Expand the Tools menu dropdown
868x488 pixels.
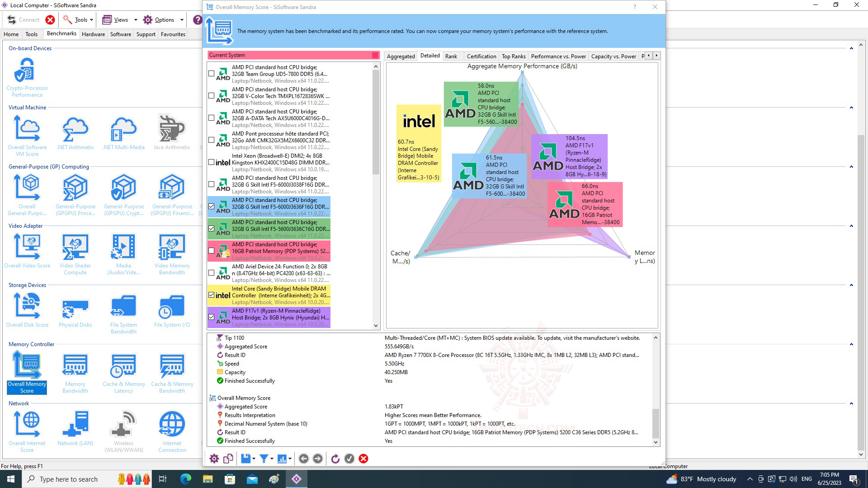[x=91, y=20]
